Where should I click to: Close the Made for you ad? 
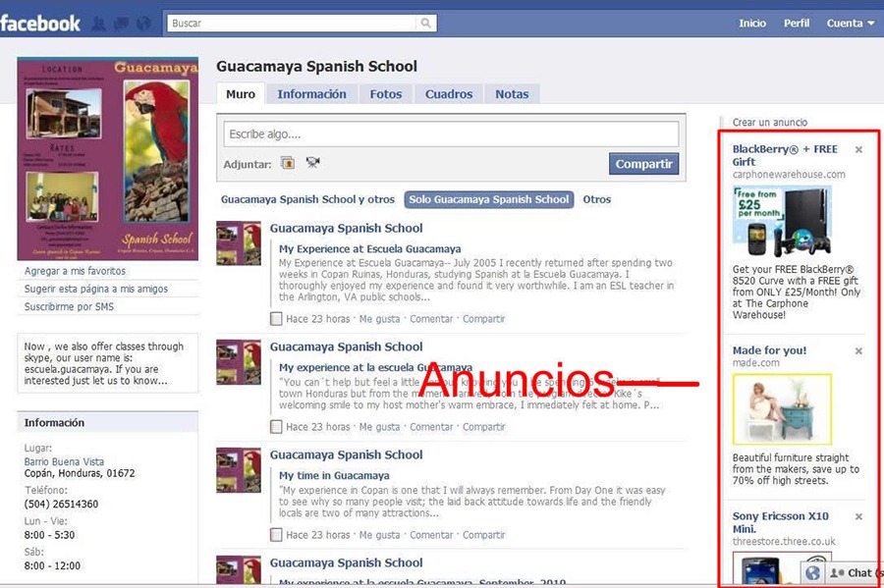(858, 350)
